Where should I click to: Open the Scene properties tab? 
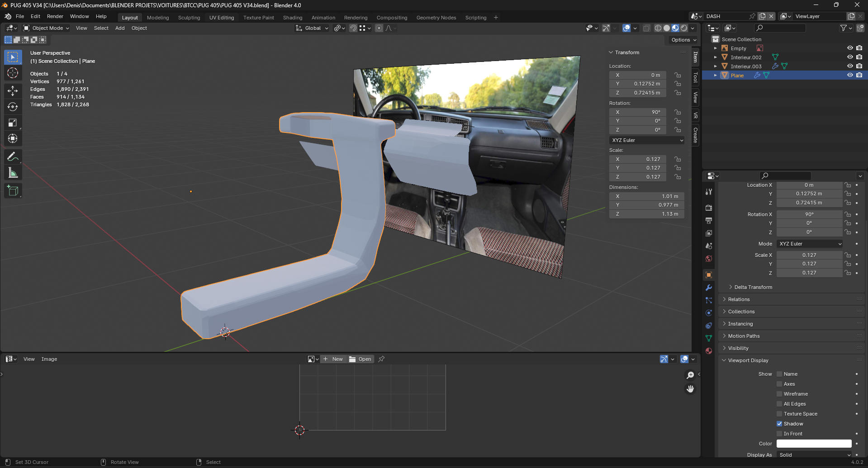click(x=709, y=246)
